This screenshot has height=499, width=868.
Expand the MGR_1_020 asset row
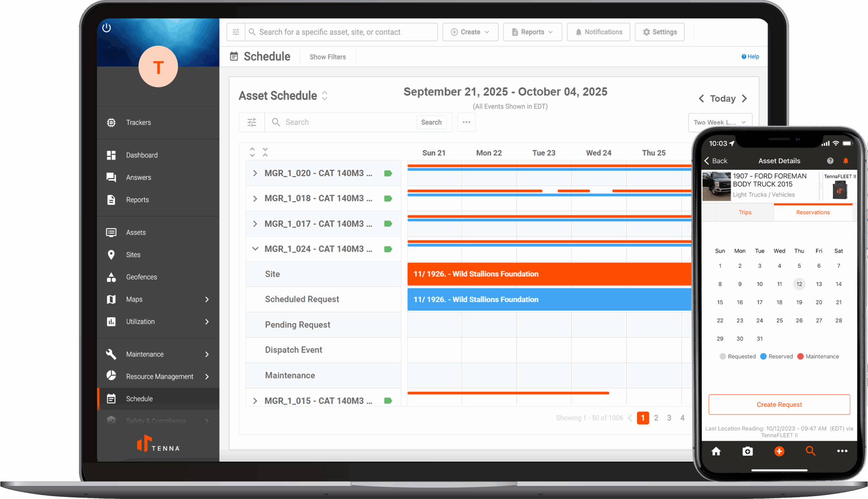click(255, 173)
